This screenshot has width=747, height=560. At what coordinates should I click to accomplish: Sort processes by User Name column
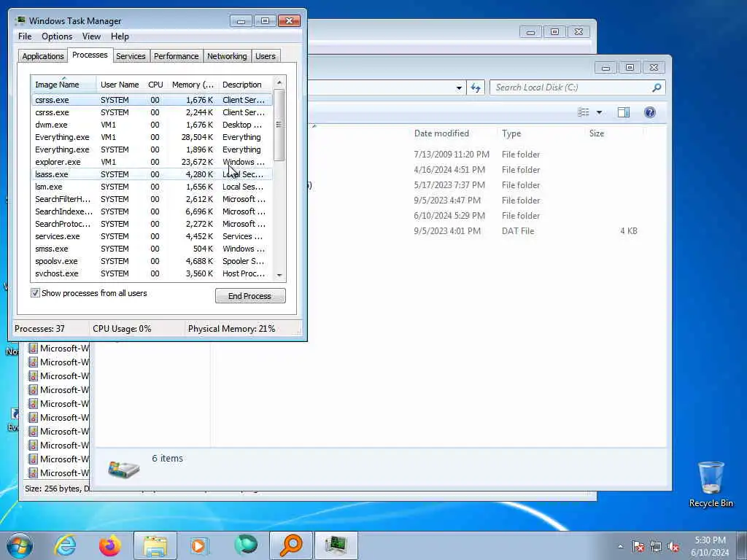click(120, 85)
